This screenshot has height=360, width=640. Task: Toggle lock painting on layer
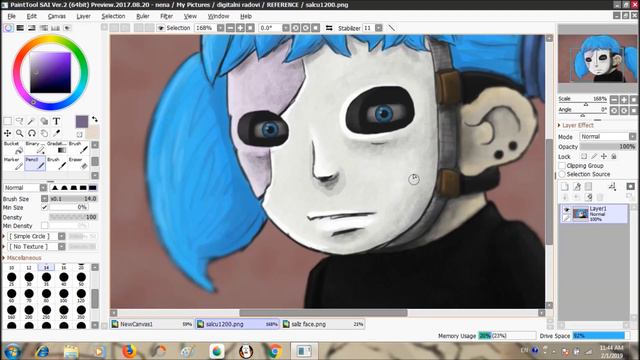(x=594, y=156)
